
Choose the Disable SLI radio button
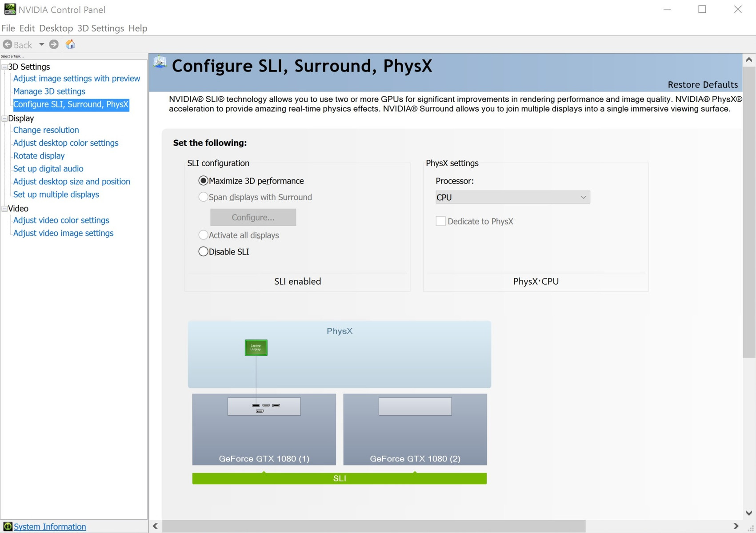pyautogui.click(x=203, y=251)
